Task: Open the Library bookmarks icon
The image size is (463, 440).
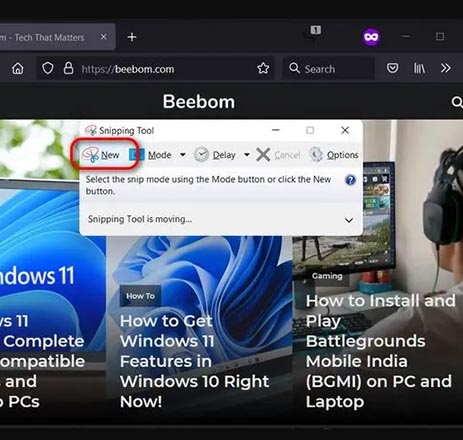Action: pyautogui.click(x=419, y=68)
